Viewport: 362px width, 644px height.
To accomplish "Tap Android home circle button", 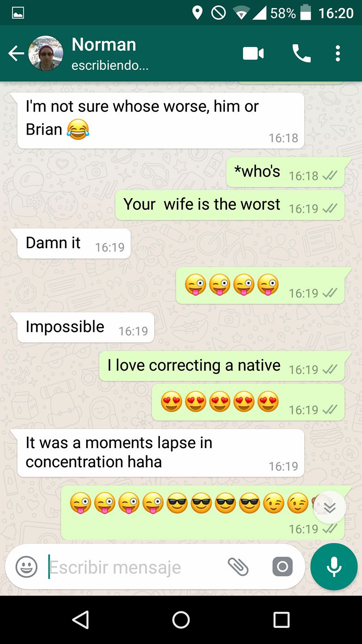I will tap(181, 620).
